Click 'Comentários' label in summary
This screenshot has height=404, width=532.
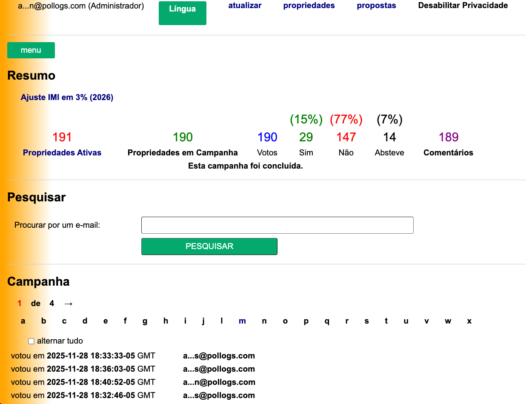click(448, 153)
